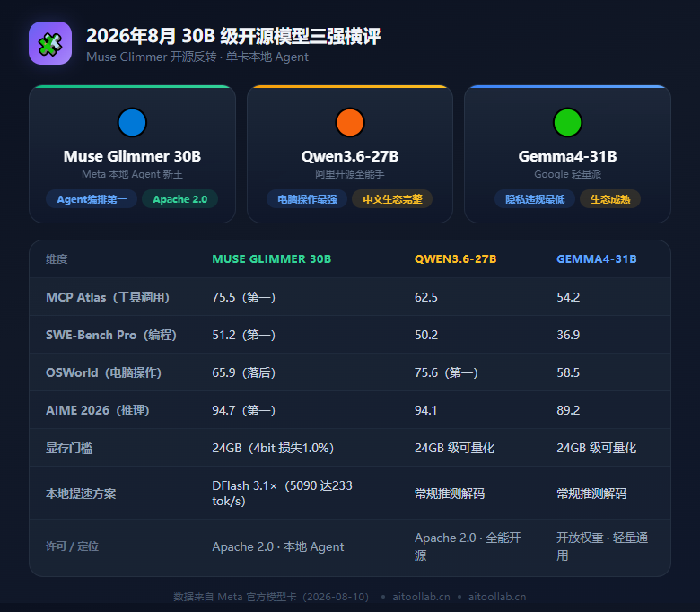Click the 'Gemma4-31B' card heading

(x=567, y=156)
